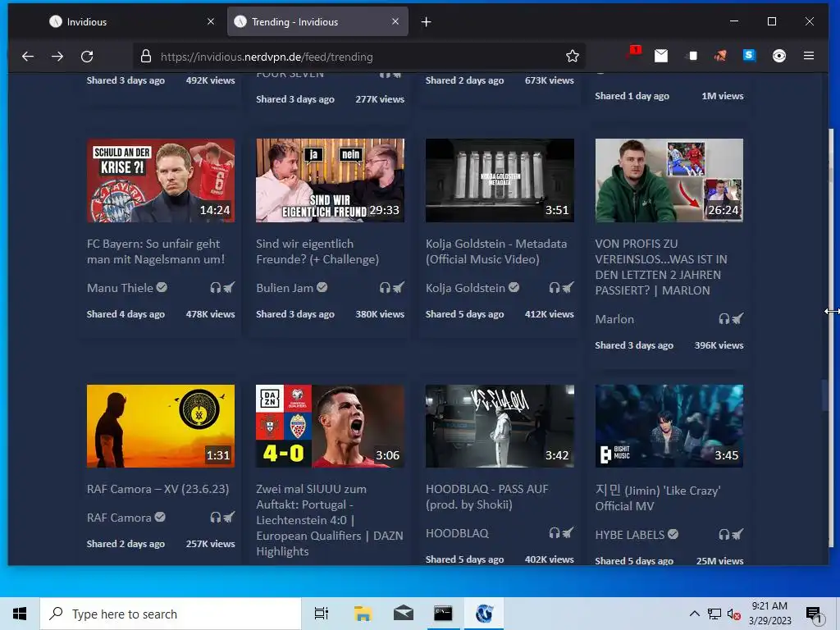This screenshot has width=840, height=630.
Task: Click the taskbar search box
Action: [x=171, y=614]
